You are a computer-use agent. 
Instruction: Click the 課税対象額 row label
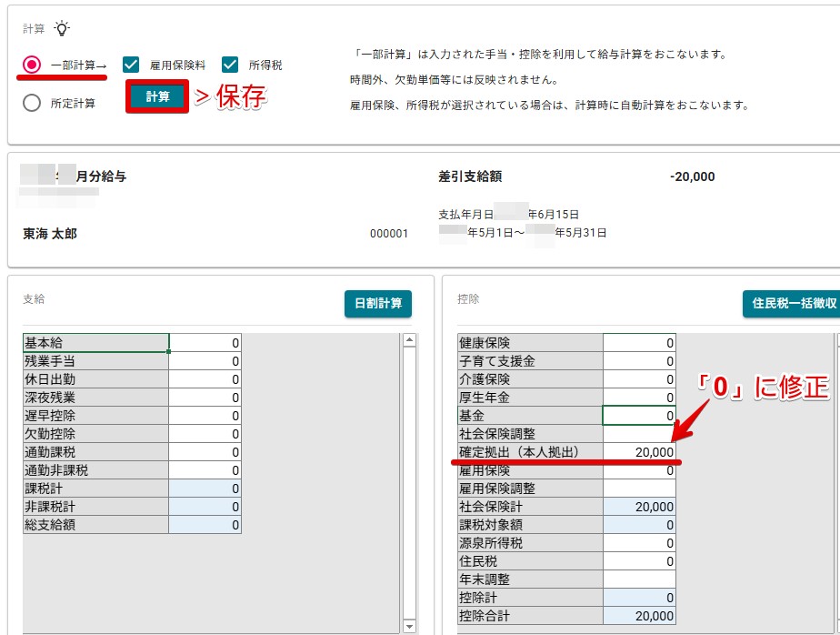[x=530, y=525]
